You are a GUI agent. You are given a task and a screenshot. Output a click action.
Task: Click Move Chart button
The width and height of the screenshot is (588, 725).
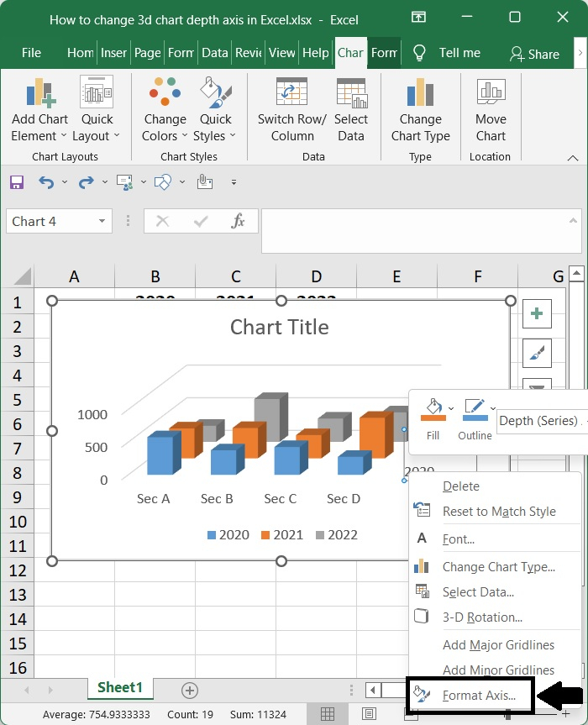tap(491, 110)
